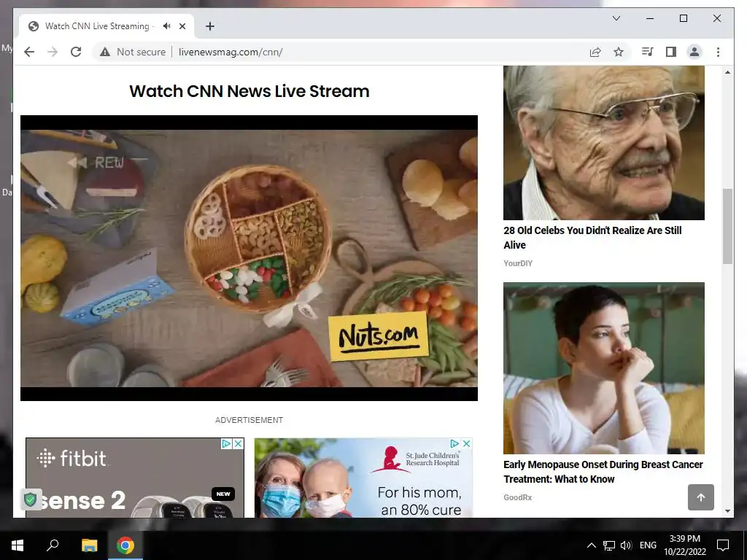Open AdChoices info on St. Jude ad
Image resolution: width=747 pixels, height=560 pixels.
(455, 443)
